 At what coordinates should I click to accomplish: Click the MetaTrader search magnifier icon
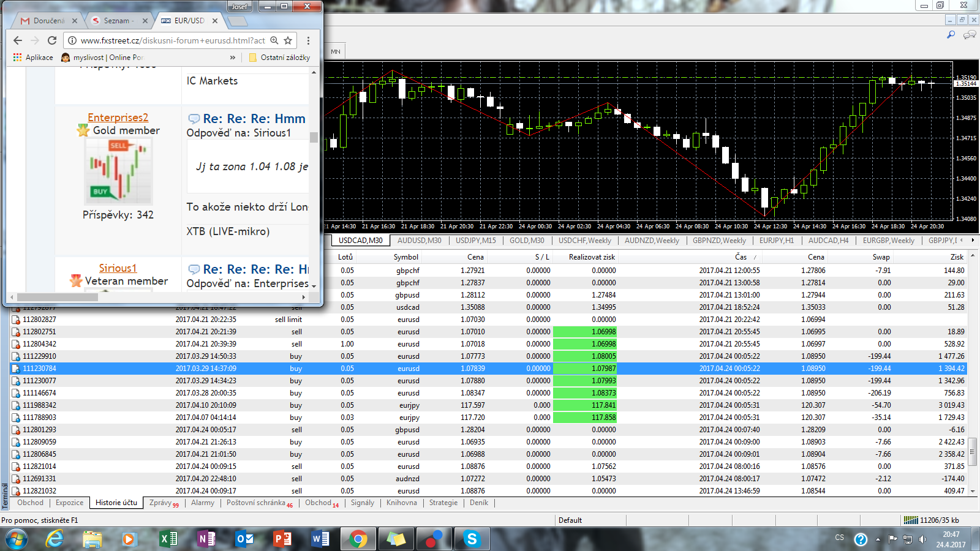(951, 35)
